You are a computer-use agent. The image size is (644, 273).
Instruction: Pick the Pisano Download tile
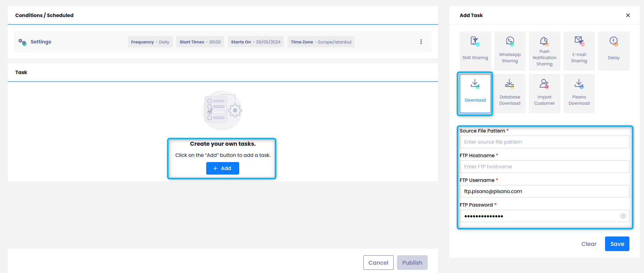[579, 94]
